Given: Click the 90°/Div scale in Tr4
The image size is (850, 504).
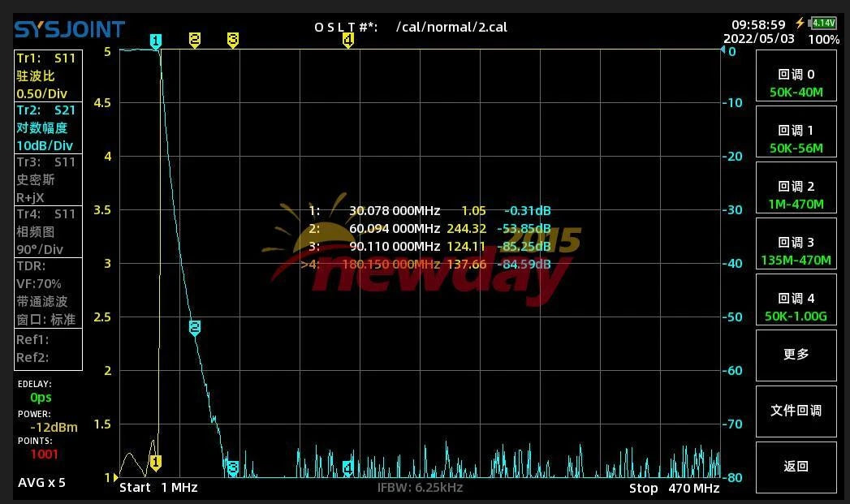Looking at the screenshot, I should point(40,249).
